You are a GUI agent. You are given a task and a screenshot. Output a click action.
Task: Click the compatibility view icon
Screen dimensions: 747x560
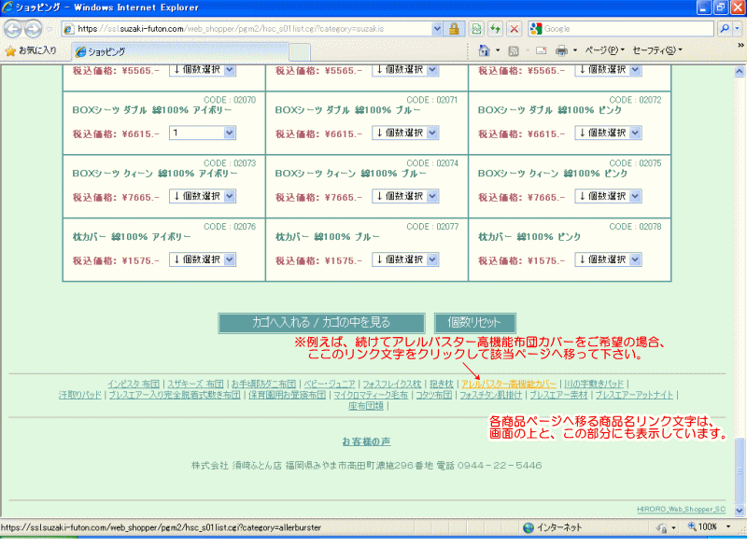point(477,29)
